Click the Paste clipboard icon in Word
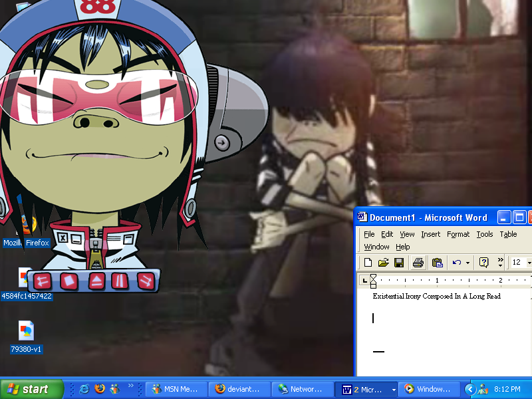Screen dimensions: 532x399 tap(438, 262)
